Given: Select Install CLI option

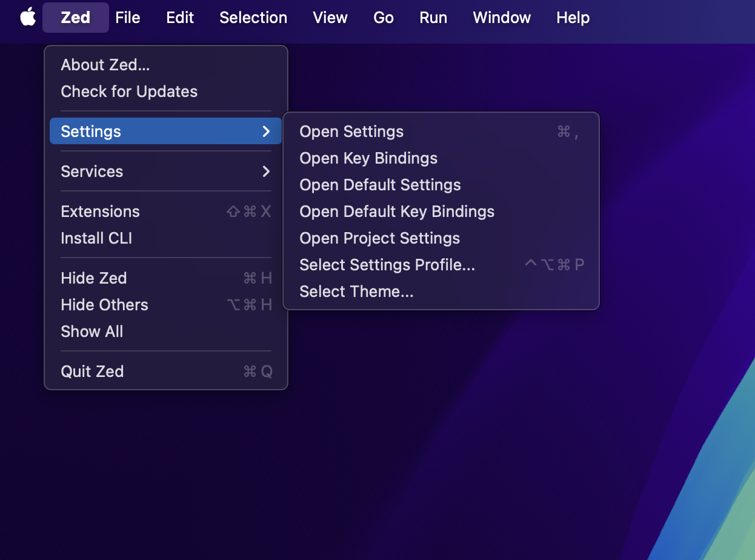Looking at the screenshot, I should [x=96, y=238].
